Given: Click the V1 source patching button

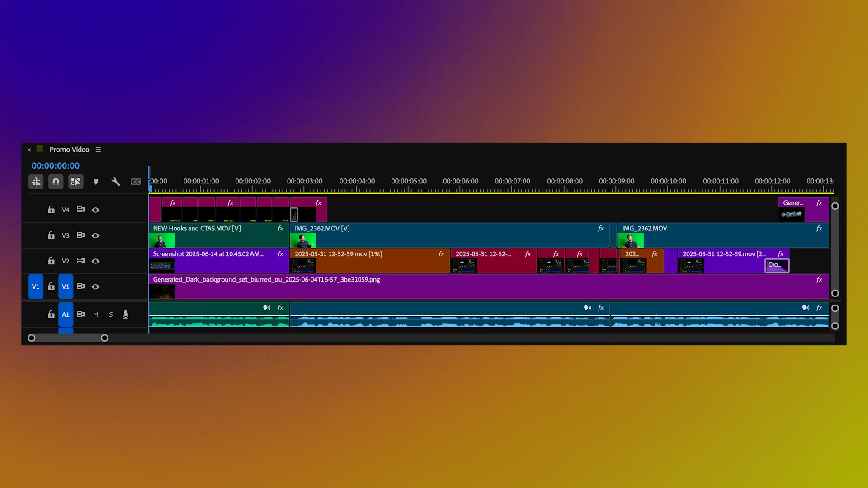Looking at the screenshot, I should tap(36, 286).
